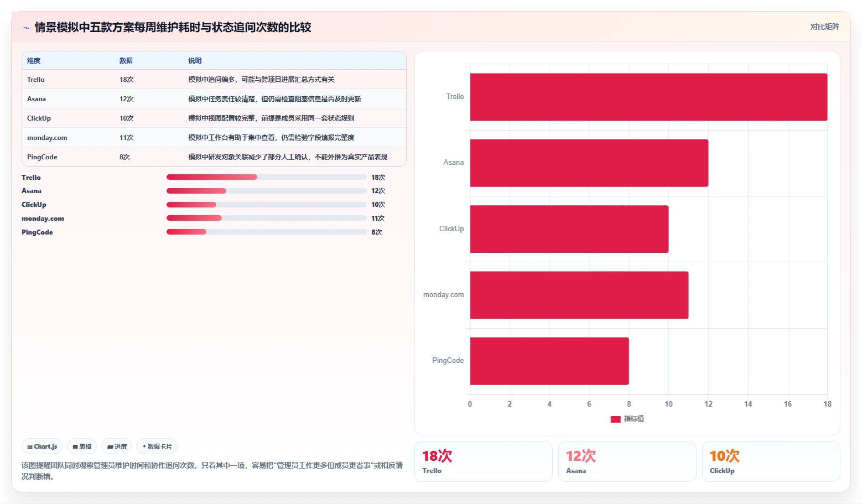The image size is (862, 504).
Task: Click the monday.com progress bar
Action: click(266, 218)
